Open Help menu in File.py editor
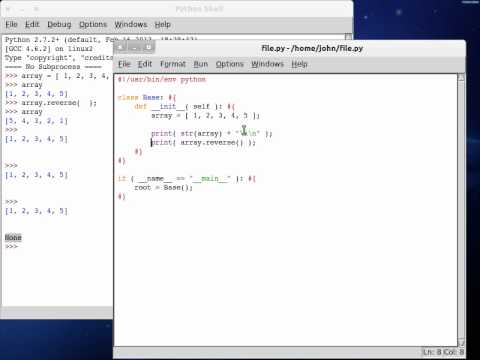 [299, 64]
